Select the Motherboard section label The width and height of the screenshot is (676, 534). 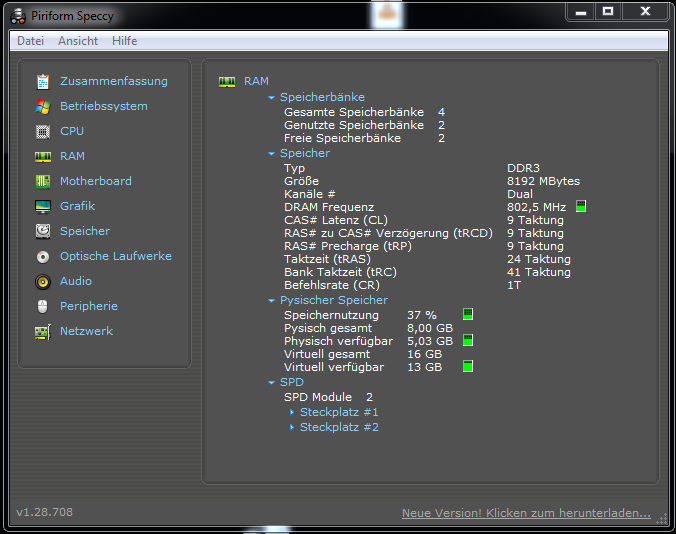(x=96, y=181)
